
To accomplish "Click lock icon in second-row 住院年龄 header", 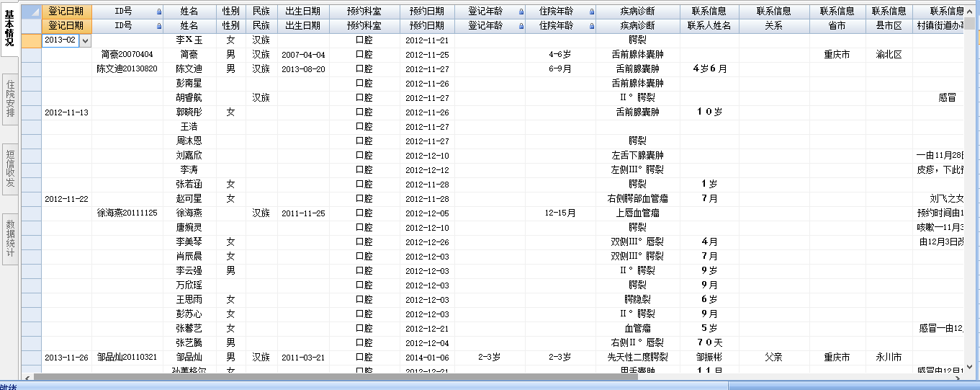I will (592, 26).
